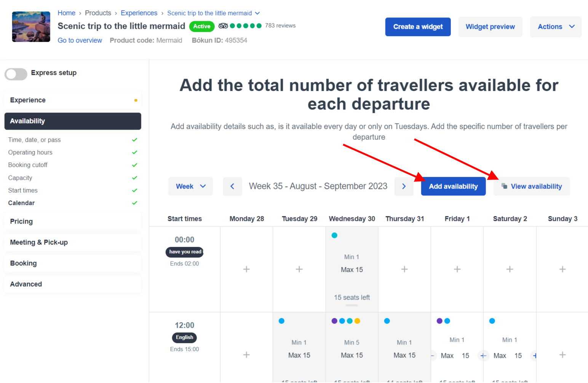588x383 pixels.
Task: Click the product thumbnail image
Action: [x=31, y=27]
